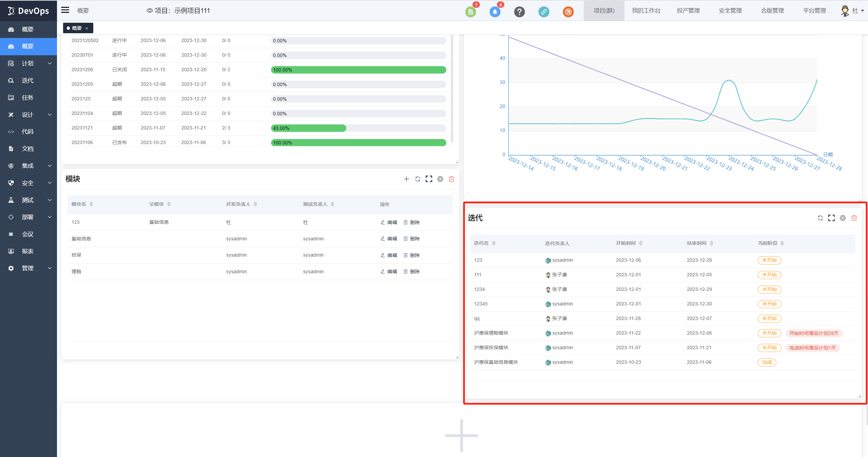868x457 pixels.
Task: Close the 概要 tab
Action: pyautogui.click(x=87, y=28)
